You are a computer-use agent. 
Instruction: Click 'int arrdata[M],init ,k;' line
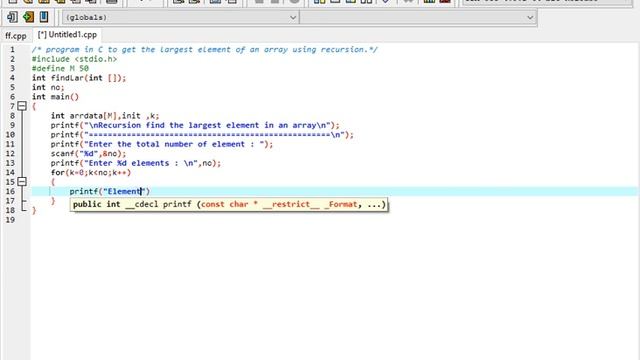point(105,116)
